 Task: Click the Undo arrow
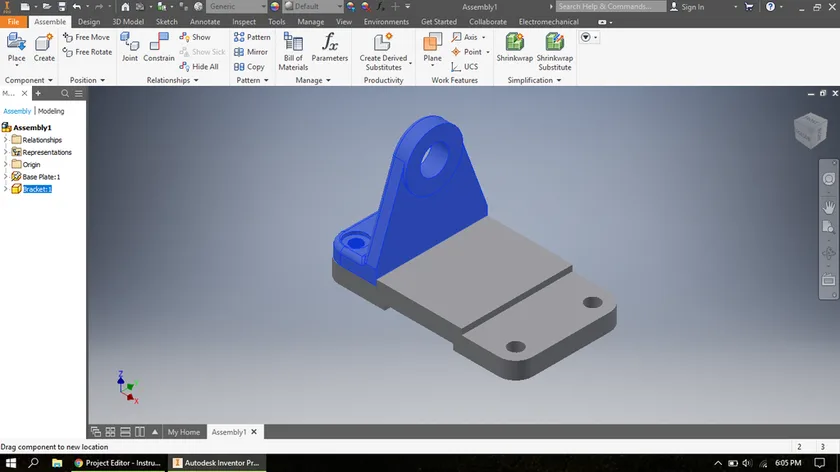tap(77, 6)
